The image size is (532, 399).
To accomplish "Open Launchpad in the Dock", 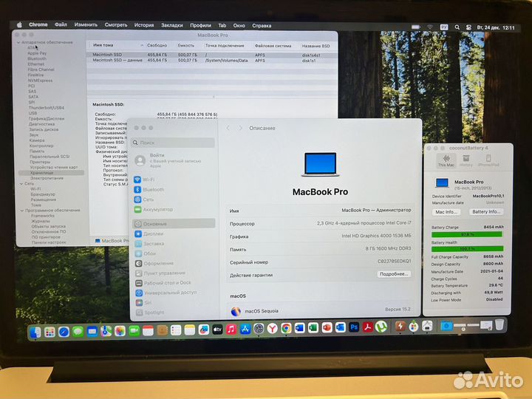I will pyautogui.click(x=50, y=332).
